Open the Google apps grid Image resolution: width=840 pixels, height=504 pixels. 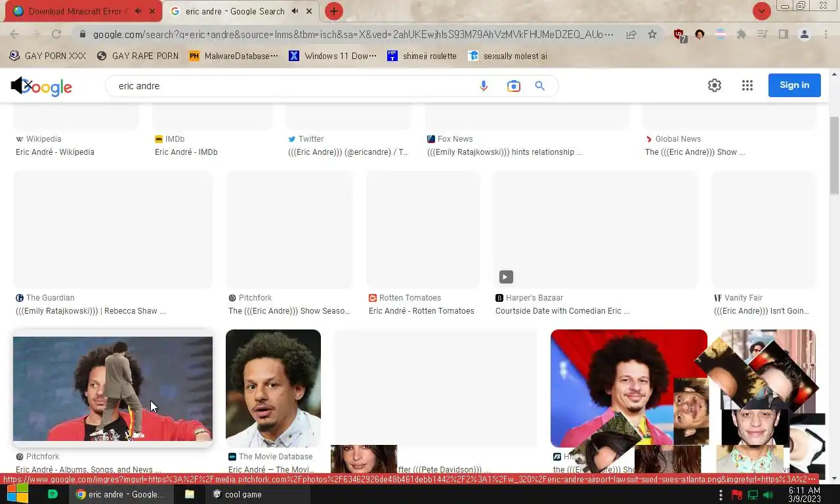pyautogui.click(x=747, y=85)
